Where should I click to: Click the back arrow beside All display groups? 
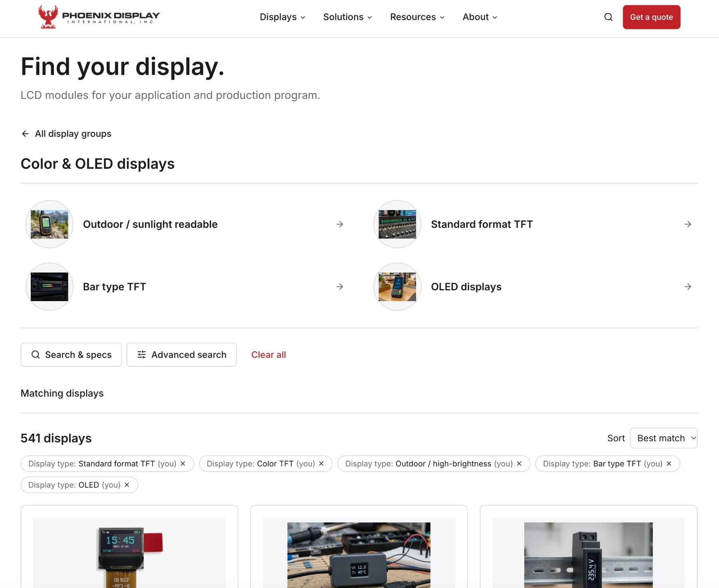pyautogui.click(x=25, y=134)
